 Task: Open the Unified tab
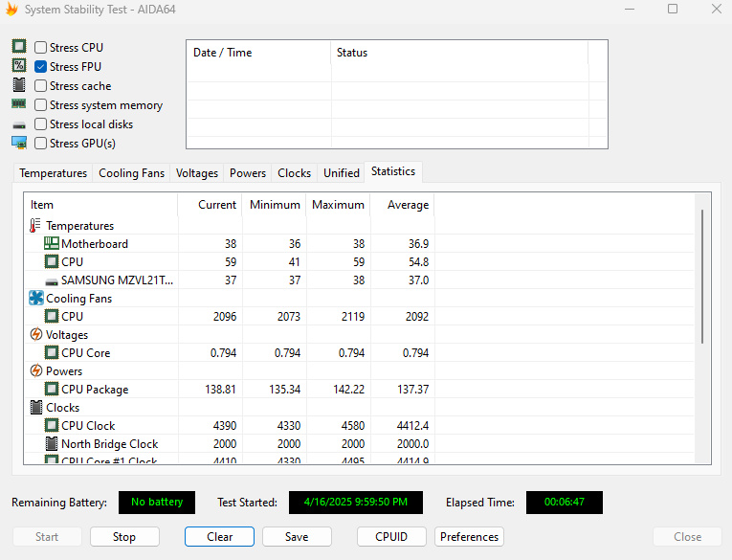(342, 173)
